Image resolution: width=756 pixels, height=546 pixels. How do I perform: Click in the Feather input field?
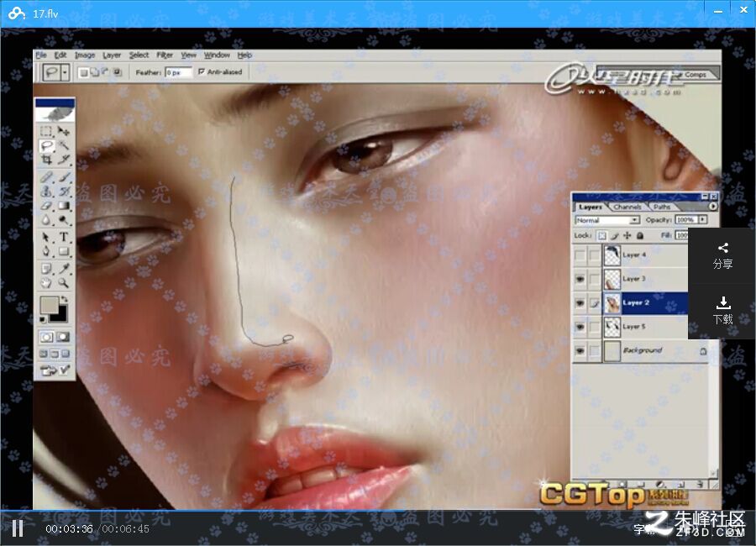pyautogui.click(x=178, y=72)
